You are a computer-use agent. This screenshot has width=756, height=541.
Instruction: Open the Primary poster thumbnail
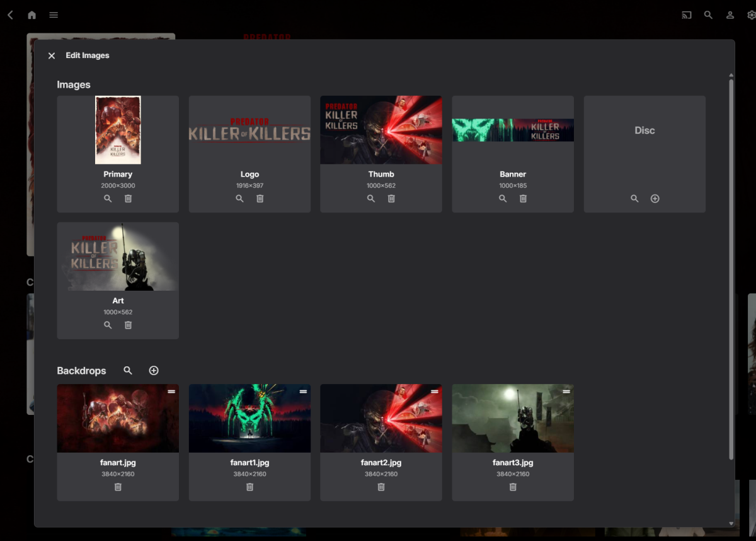tap(118, 130)
